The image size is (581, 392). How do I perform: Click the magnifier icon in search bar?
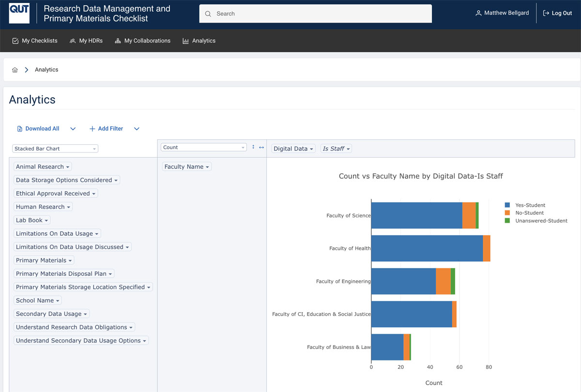[208, 14]
